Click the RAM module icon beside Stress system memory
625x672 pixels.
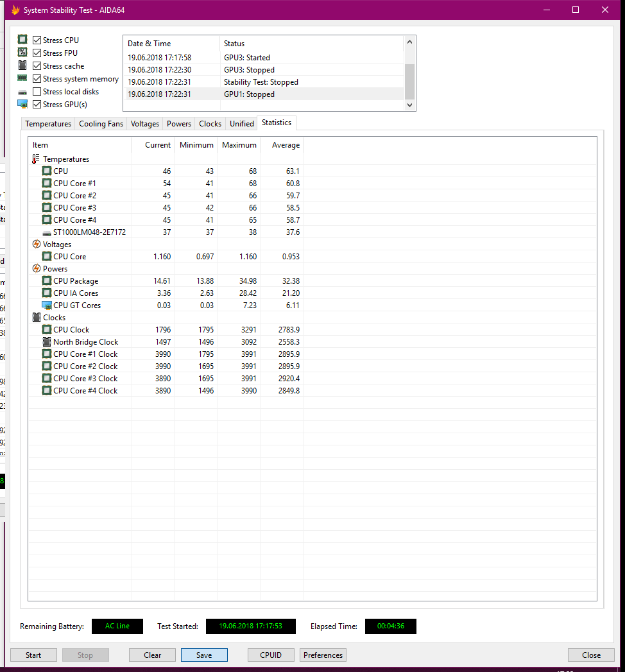click(x=22, y=78)
